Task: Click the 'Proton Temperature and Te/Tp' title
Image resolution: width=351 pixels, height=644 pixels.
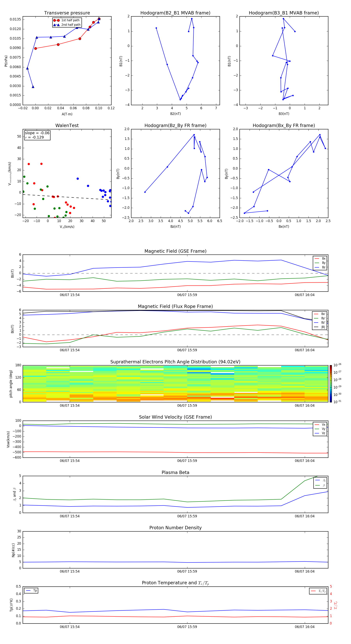Action: [175, 583]
